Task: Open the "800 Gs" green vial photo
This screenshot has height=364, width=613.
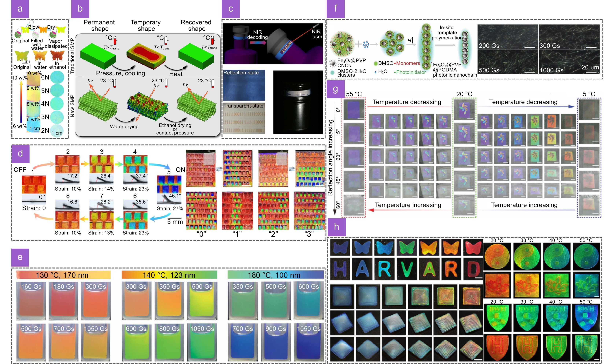Action: (169, 343)
